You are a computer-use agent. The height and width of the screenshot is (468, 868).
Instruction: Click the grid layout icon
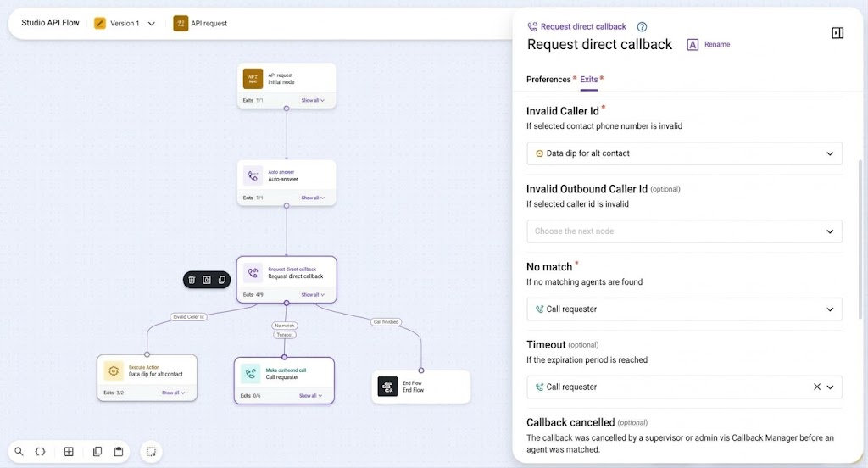(69, 451)
